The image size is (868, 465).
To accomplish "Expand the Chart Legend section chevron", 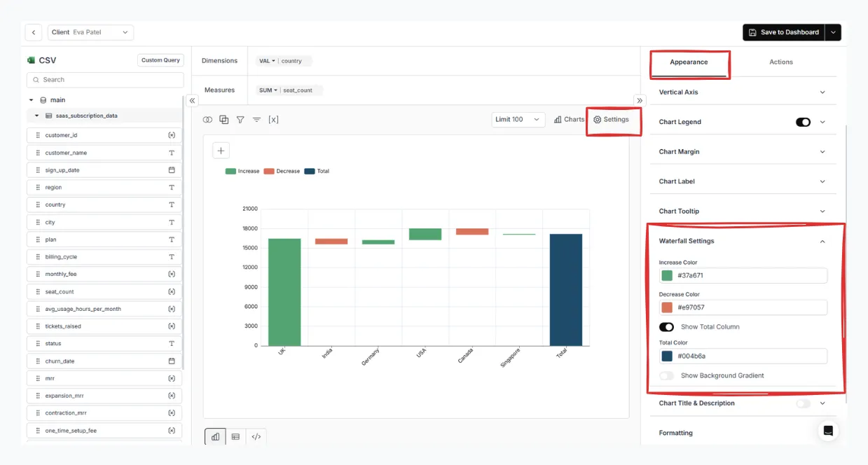I will click(x=822, y=122).
